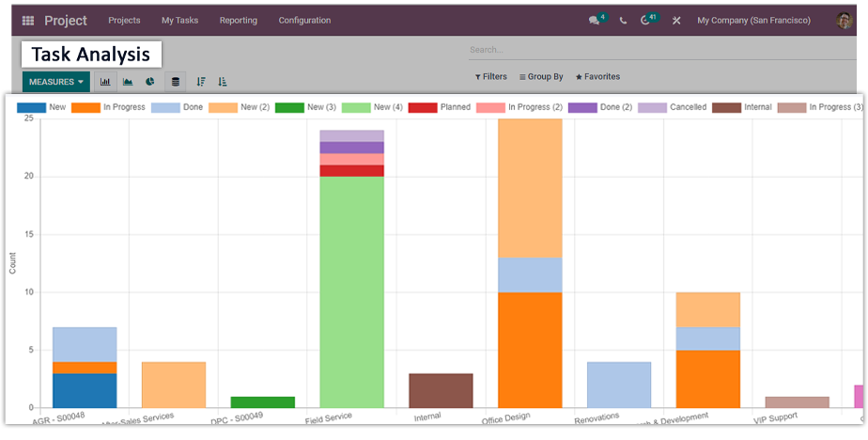The height and width of the screenshot is (440, 868).
Task: Toggle the red Planned legend item
Action: point(440,107)
